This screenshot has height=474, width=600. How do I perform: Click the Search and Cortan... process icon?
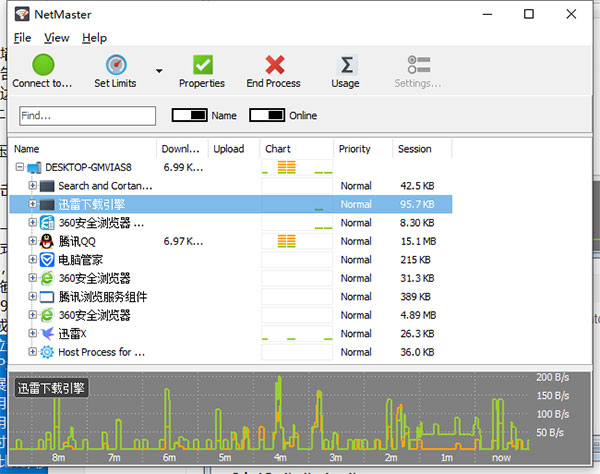coord(47,186)
